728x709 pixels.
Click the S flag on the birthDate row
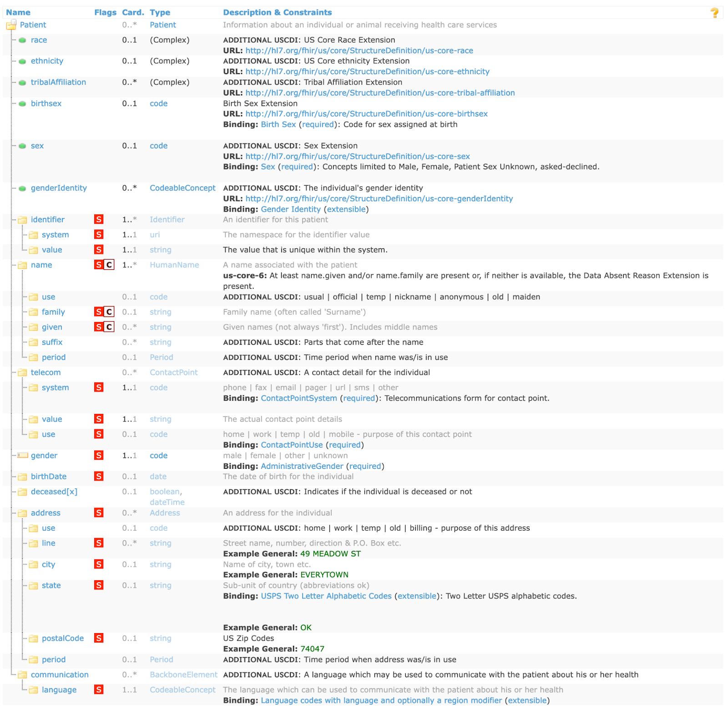point(99,476)
